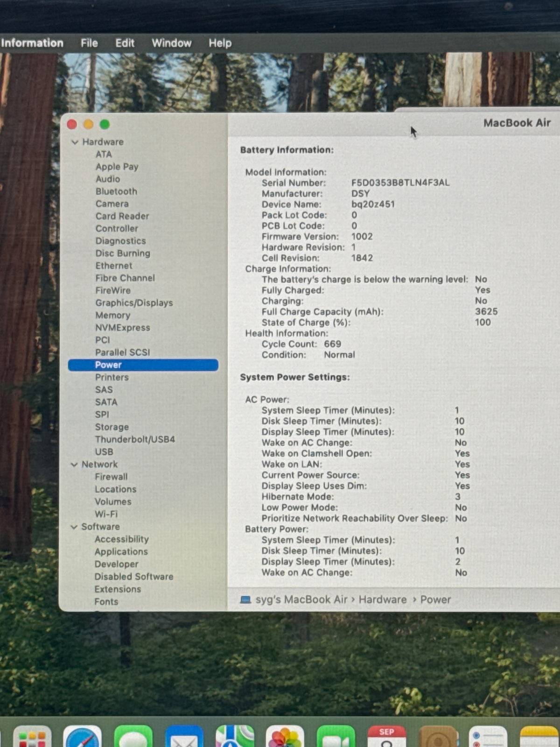Select Camera in the sidebar

pyautogui.click(x=112, y=204)
